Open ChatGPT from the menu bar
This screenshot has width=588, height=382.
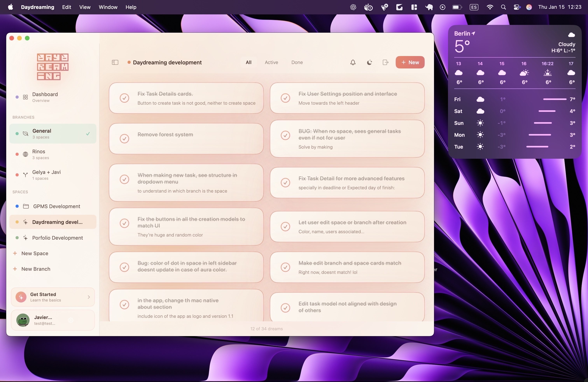tap(353, 7)
